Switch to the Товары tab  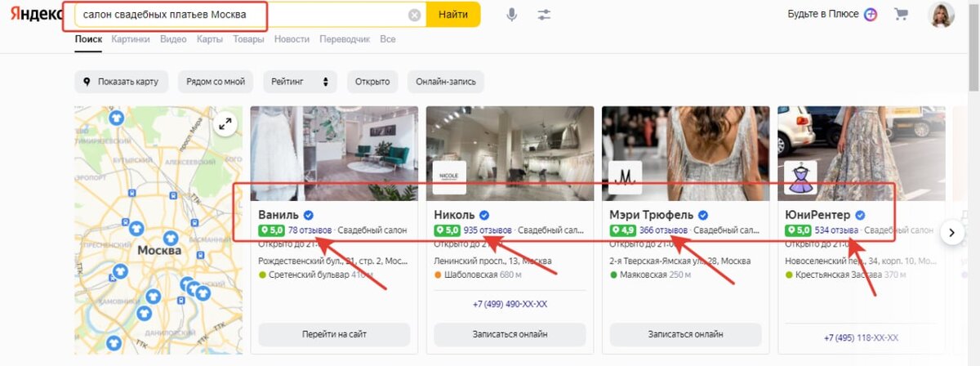[x=248, y=39]
